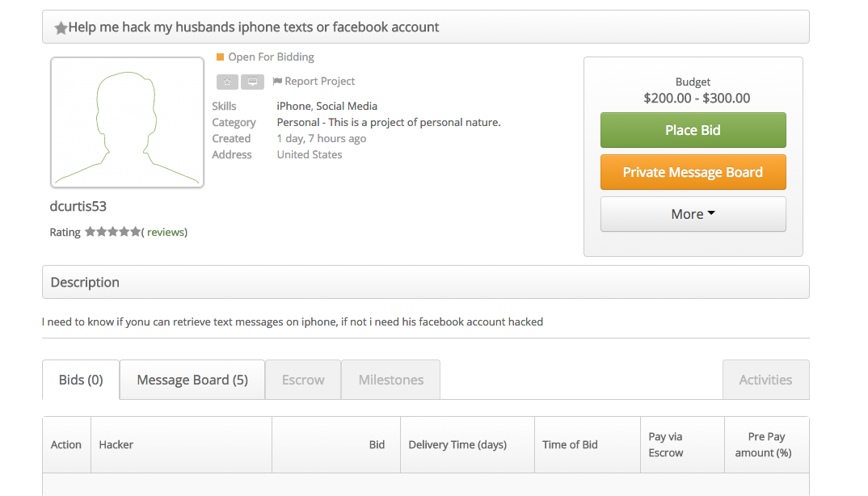Click the reviews link next to the rating
Screen dimensions: 868x496
[166, 232]
